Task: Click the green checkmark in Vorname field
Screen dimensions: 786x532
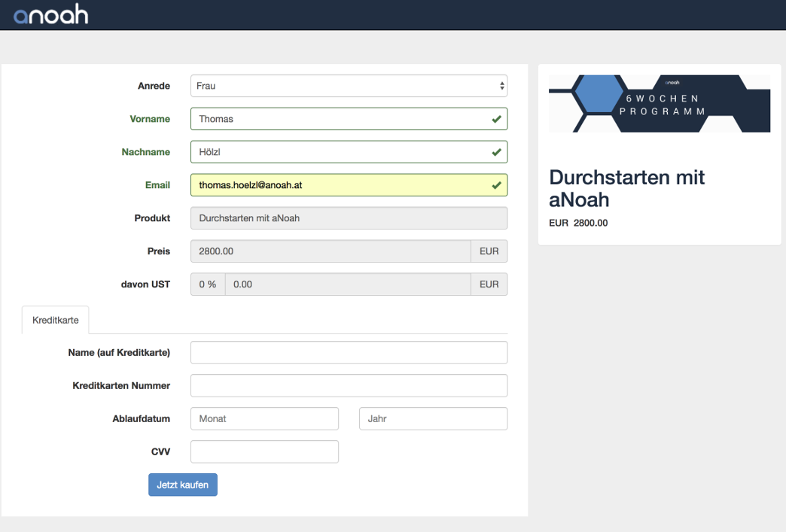Action: 496,119
